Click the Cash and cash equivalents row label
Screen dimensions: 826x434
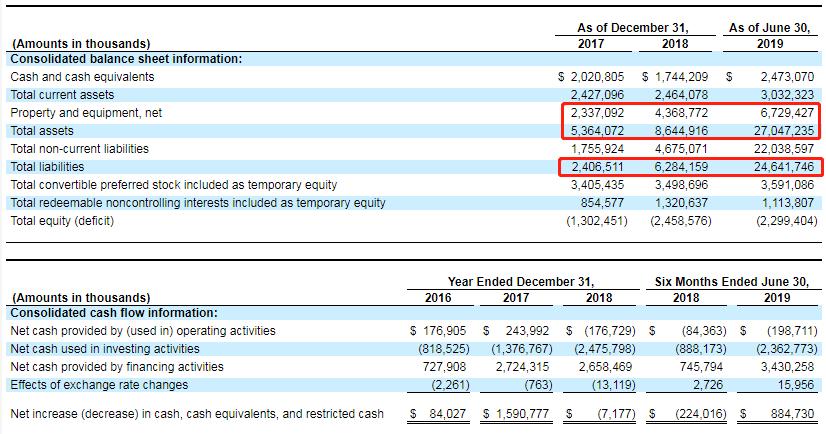pyautogui.click(x=82, y=77)
